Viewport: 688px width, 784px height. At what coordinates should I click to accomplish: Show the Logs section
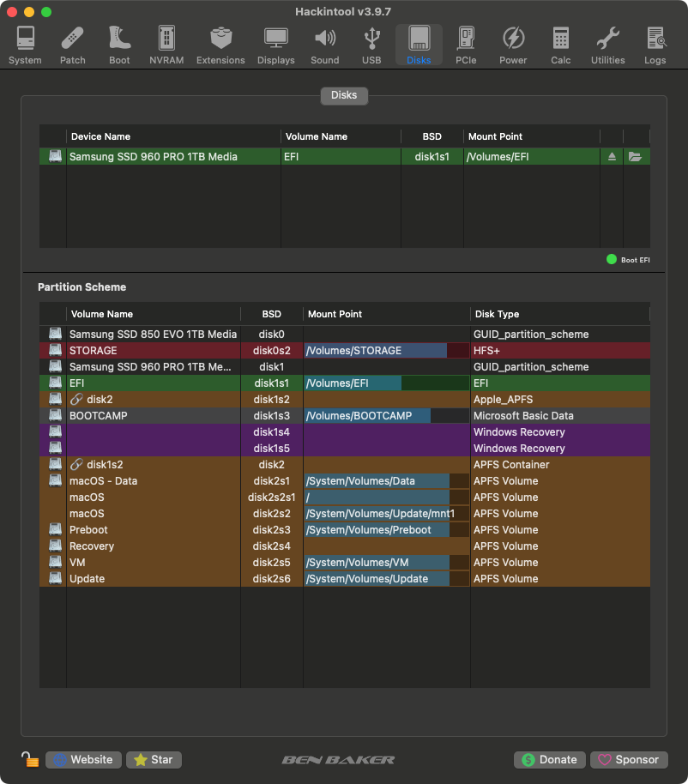pos(655,45)
